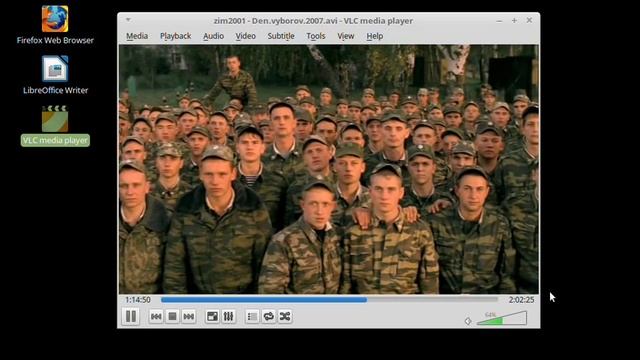Open the Media menu
Image resolution: width=640 pixels, height=360 pixels.
coord(137,36)
